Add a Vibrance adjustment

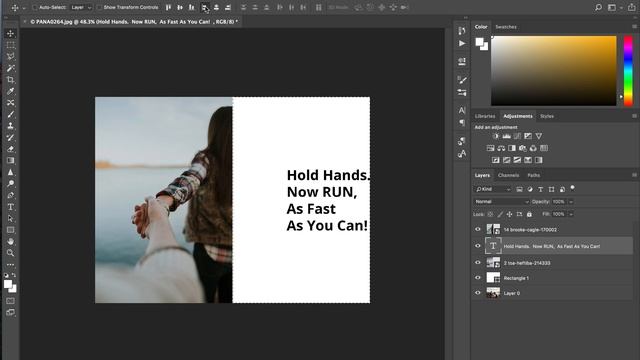pos(539,136)
